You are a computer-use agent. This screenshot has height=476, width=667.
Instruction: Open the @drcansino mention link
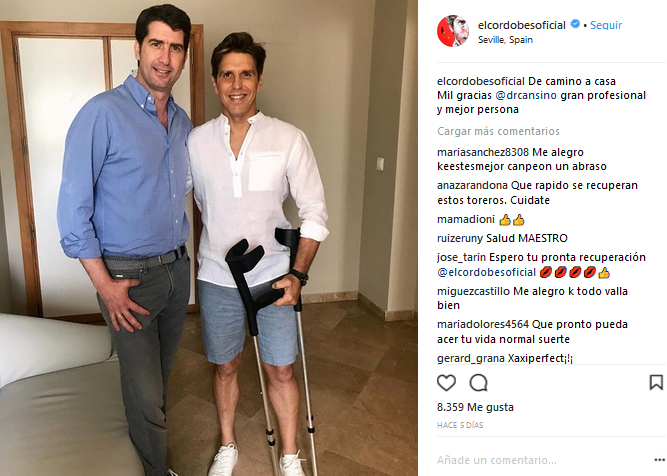coord(526,95)
